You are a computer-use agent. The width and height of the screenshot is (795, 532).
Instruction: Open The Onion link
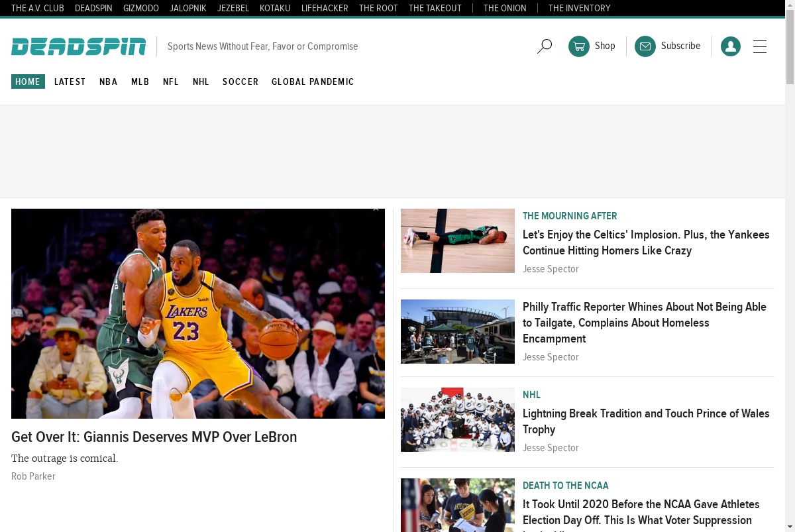505,9
